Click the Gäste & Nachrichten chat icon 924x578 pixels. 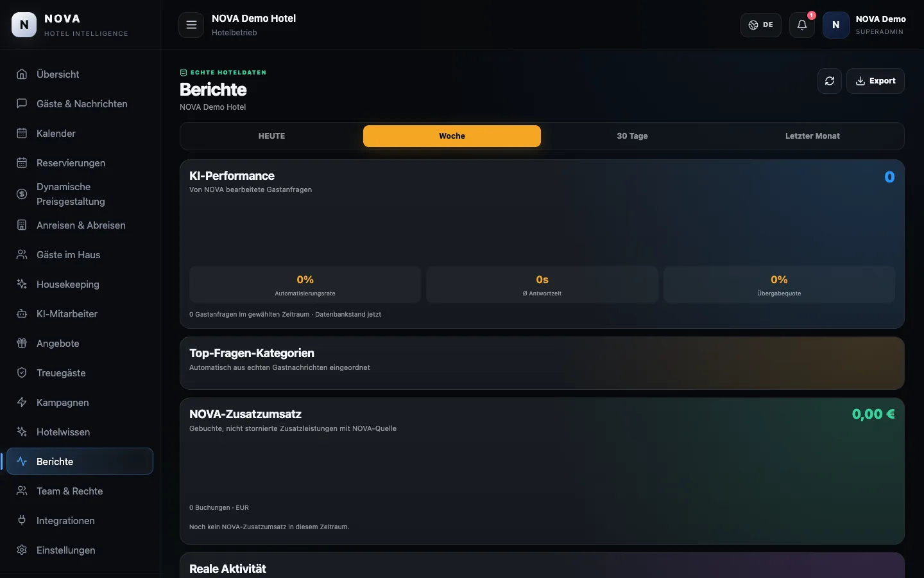pyautogui.click(x=22, y=104)
